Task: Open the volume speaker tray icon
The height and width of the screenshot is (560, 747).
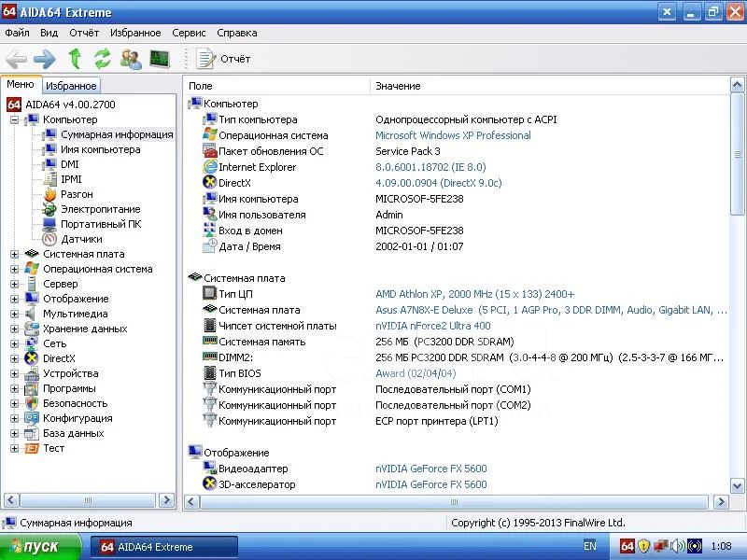Action: pos(677,546)
